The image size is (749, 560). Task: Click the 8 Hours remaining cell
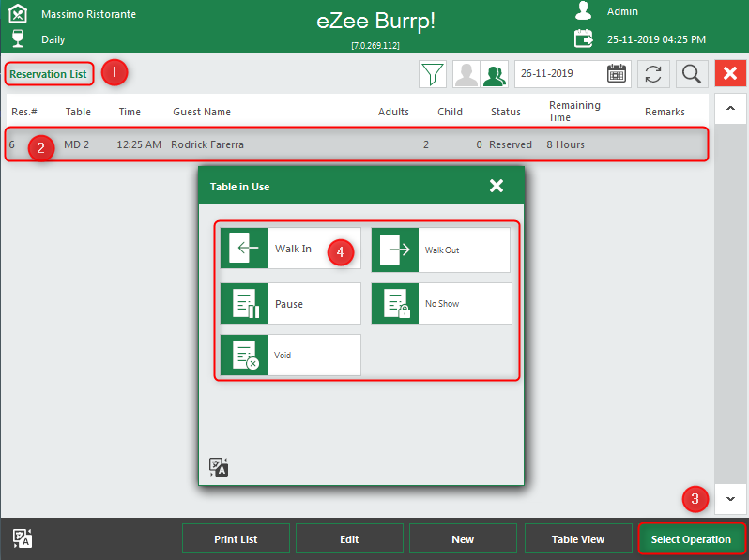click(566, 144)
